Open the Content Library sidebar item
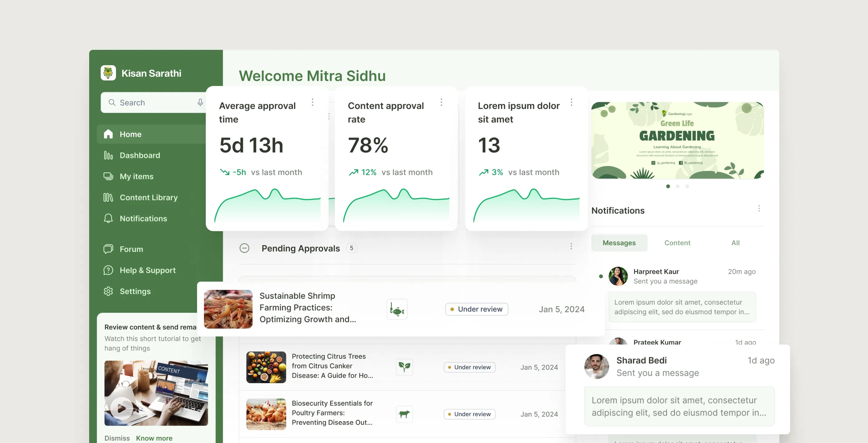The width and height of the screenshot is (868, 443). tap(148, 197)
